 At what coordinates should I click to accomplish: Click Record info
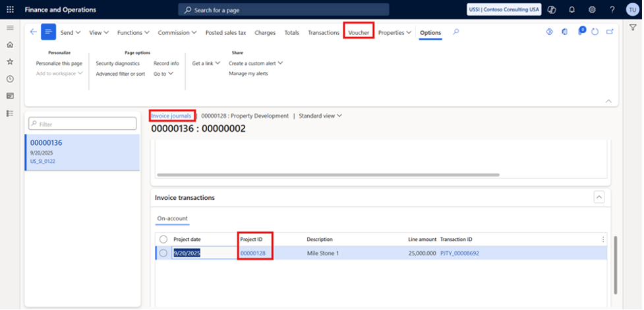(166, 63)
